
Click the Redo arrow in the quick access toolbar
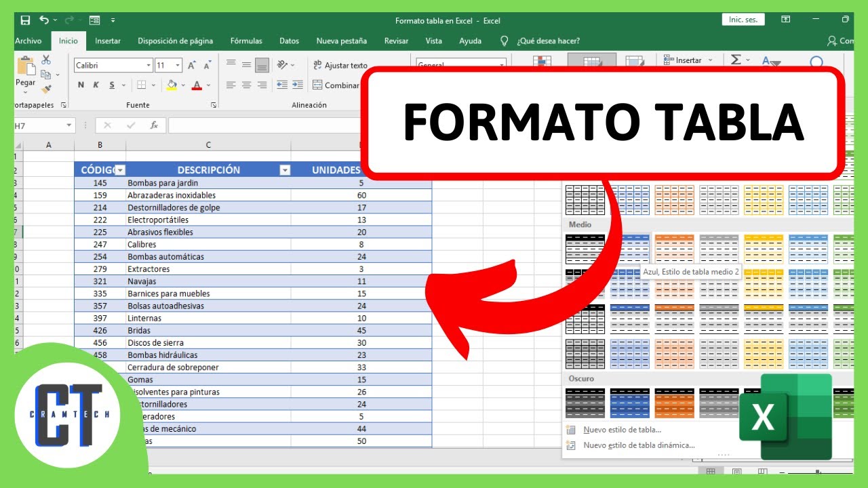(71, 20)
